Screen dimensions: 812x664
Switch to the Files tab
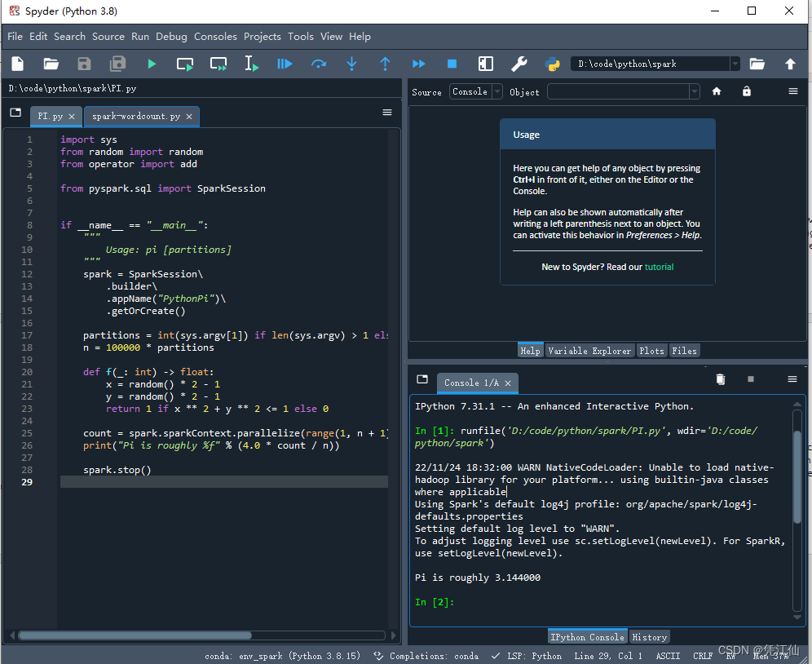(684, 351)
